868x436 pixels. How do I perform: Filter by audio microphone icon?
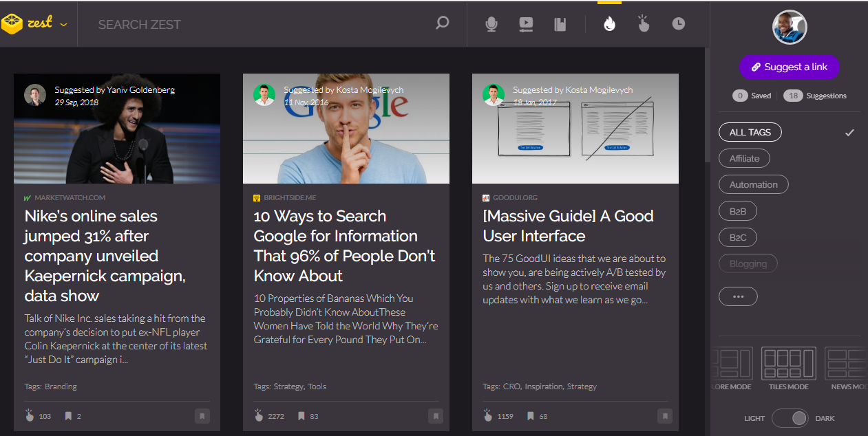click(x=491, y=24)
